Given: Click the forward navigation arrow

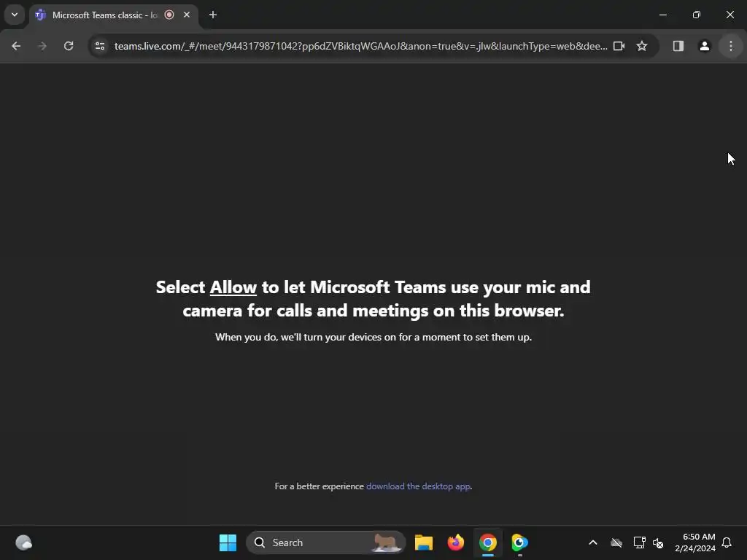Looking at the screenshot, I should tap(42, 46).
